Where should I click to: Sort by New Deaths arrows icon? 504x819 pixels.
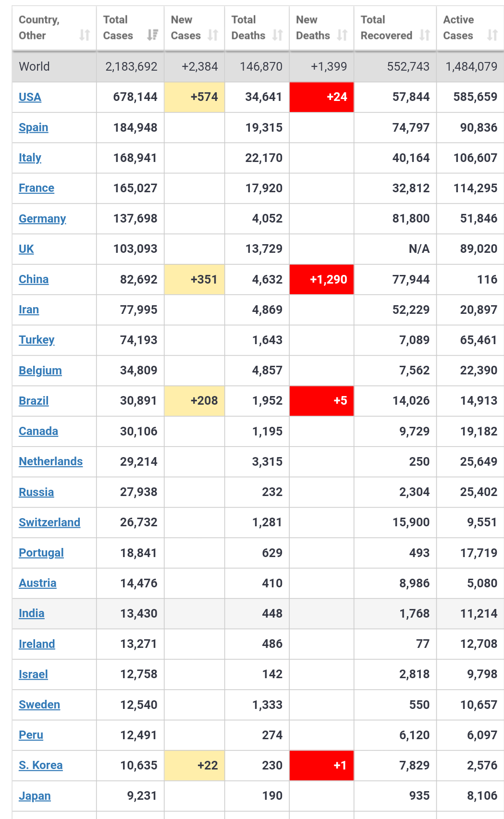[342, 35]
